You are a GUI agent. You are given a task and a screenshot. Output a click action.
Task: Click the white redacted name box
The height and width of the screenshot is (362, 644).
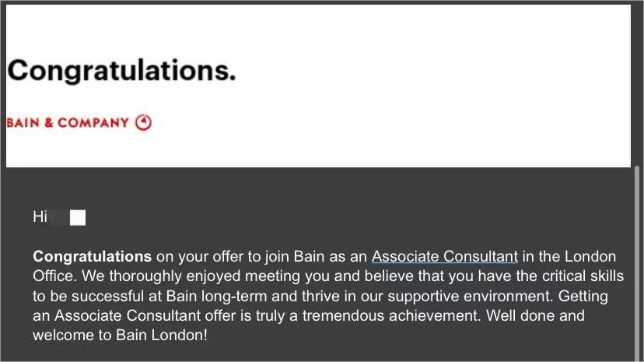pos(78,217)
